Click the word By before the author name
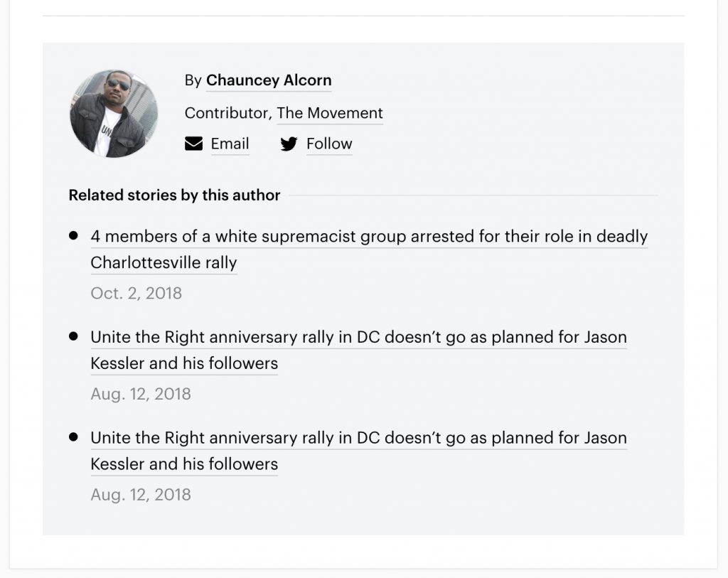This screenshot has width=728, height=578. [x=193, y=81]
